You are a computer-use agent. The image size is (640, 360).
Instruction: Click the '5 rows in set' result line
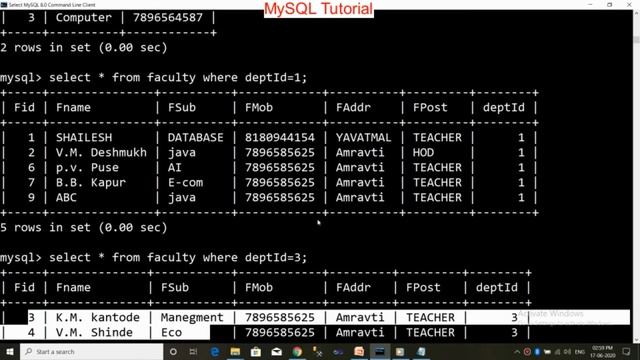(x=84, y=227)
